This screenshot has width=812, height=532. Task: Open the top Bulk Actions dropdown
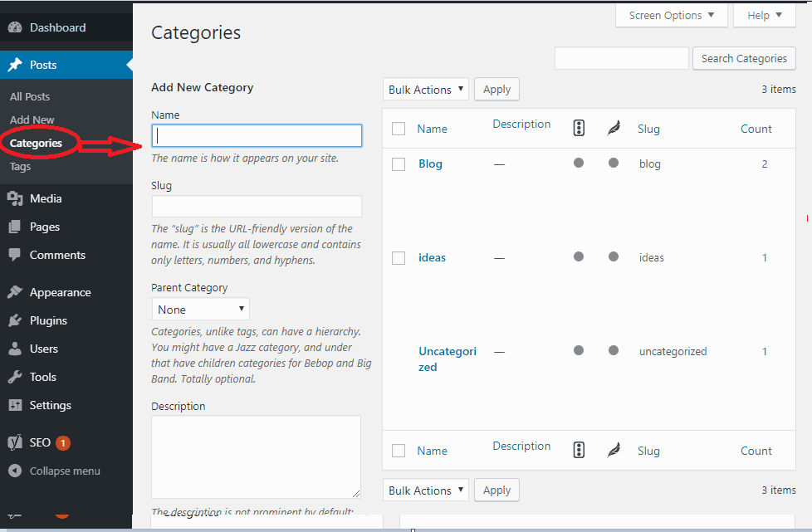coord(426,90)
